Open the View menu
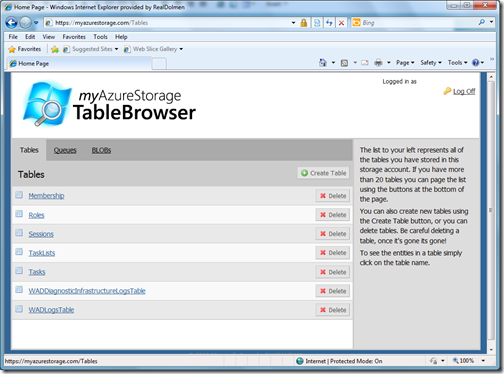This screenshot has width=504, height=374. (49, 37)
